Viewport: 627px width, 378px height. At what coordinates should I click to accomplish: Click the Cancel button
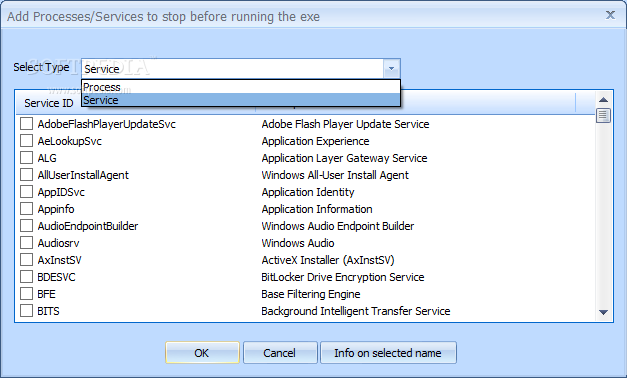(x=280, y=353)
